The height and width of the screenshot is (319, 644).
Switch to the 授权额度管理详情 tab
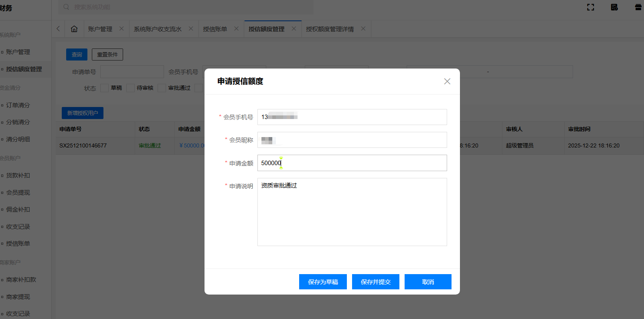point(330,29)
